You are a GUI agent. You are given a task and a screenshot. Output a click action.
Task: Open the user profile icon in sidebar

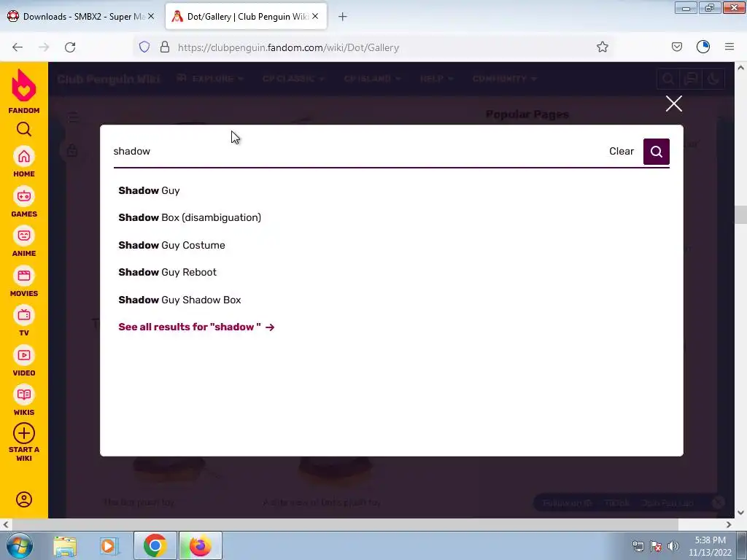[24, 499]
